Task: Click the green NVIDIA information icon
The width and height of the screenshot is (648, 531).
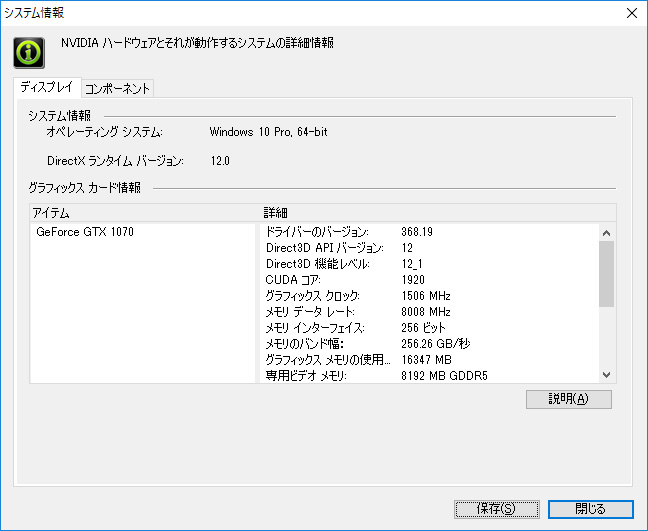Action: [29, 53]
